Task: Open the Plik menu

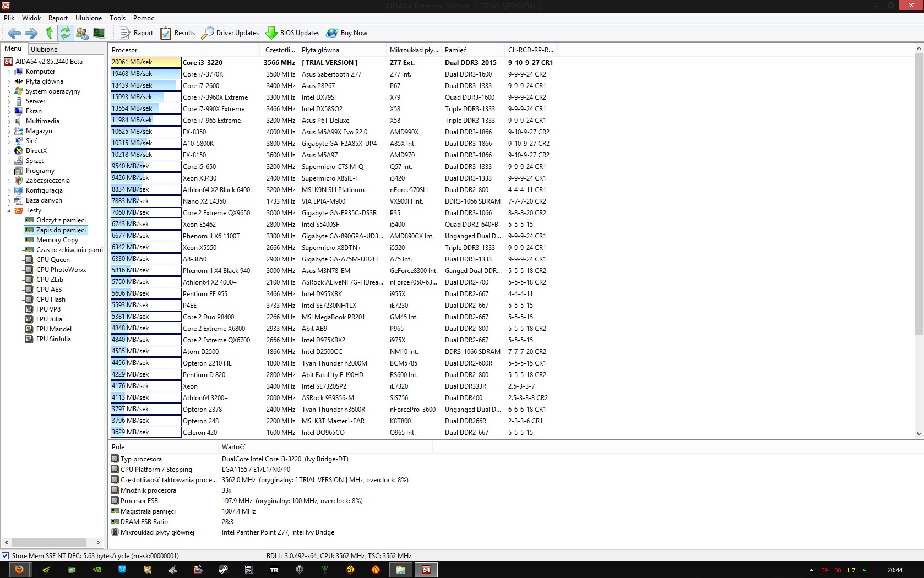Action: [9, 18]
